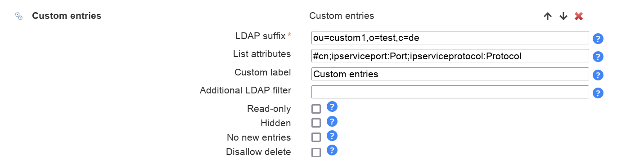The height and width of the screenshot is (168, 644).
Task: Show help for Hidden option
Action: pyautogui.click(x=332, y=121)
